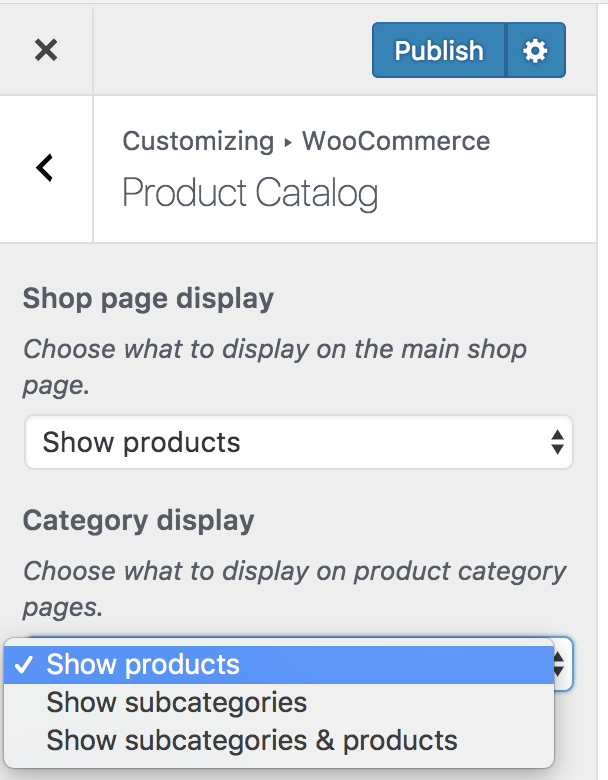Click WooCommerce in the breadcrumb
The image size is (608, 780).
click(396, 141)
